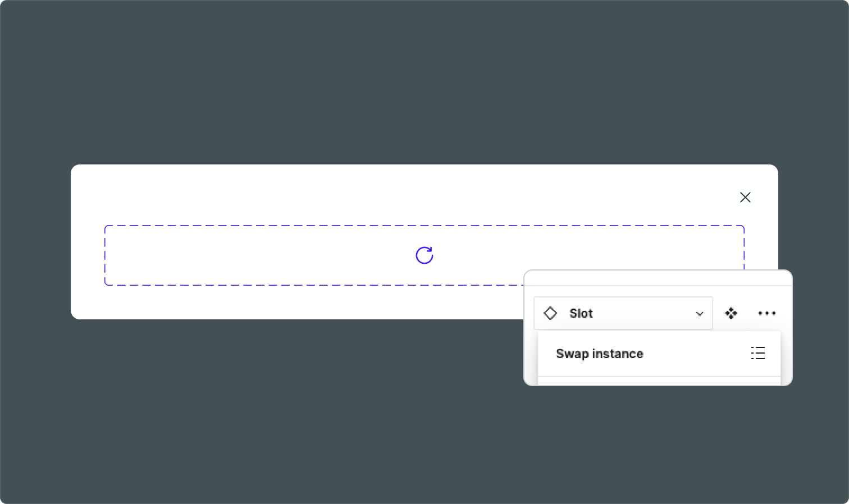Viewport: 849px width, 504px height.
Task: Click the Slot label to select it
Action: [581, 313]
